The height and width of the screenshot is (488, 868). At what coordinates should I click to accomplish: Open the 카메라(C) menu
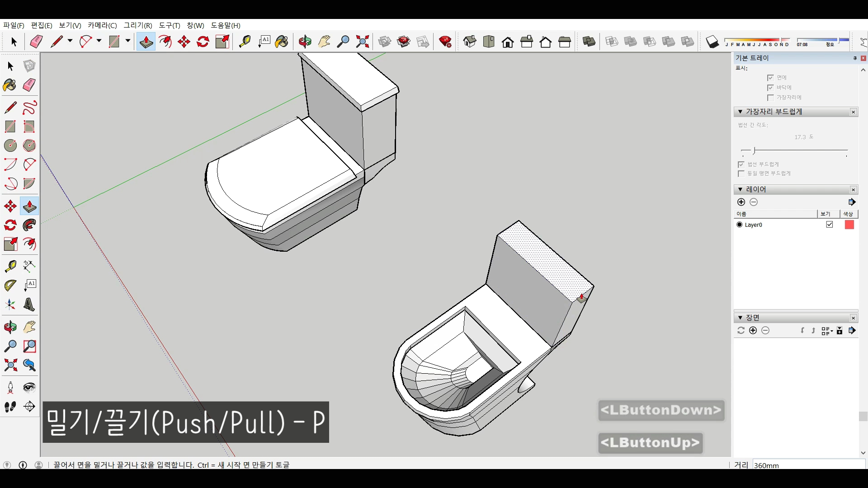click(102, 25)
